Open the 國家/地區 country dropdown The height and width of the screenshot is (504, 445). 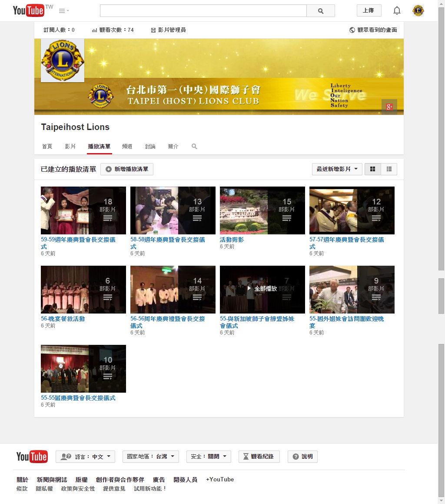pyautogui.click(x=150, y=457)
